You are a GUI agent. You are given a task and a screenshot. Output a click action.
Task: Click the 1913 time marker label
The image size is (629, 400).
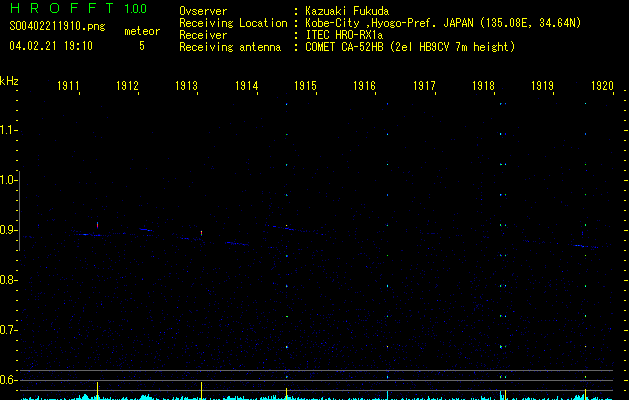(186, 87)
